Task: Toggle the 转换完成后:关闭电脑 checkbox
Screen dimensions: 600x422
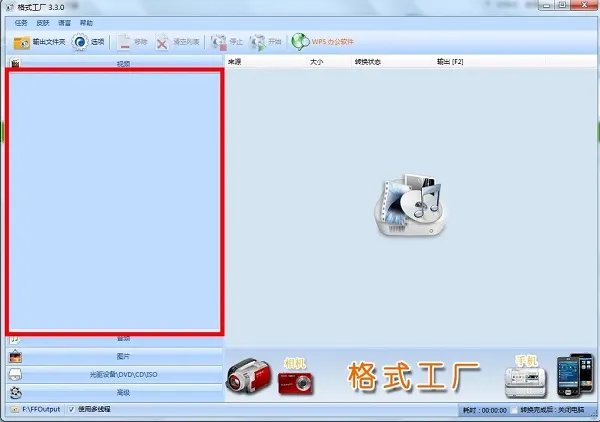Action: [515, 410]
